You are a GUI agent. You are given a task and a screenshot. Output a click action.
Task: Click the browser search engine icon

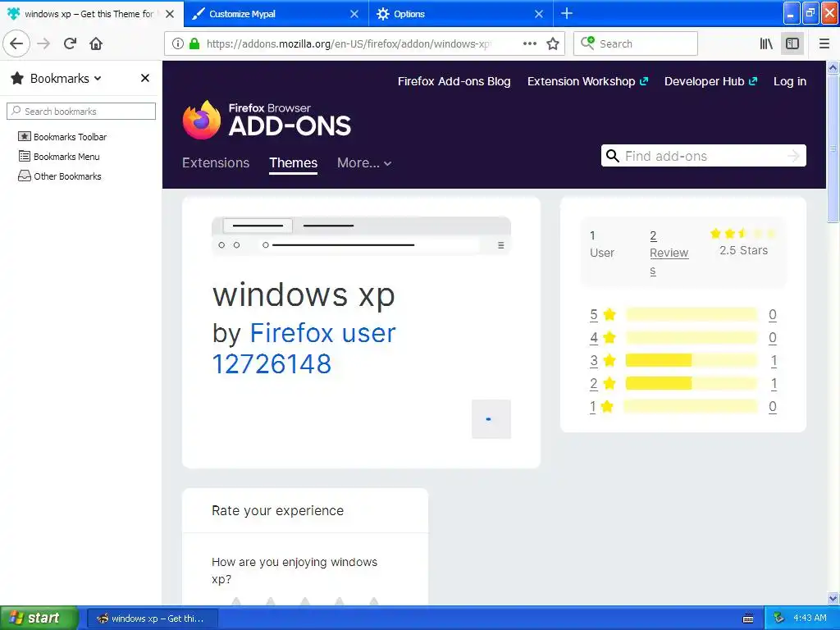click(587, 43)
